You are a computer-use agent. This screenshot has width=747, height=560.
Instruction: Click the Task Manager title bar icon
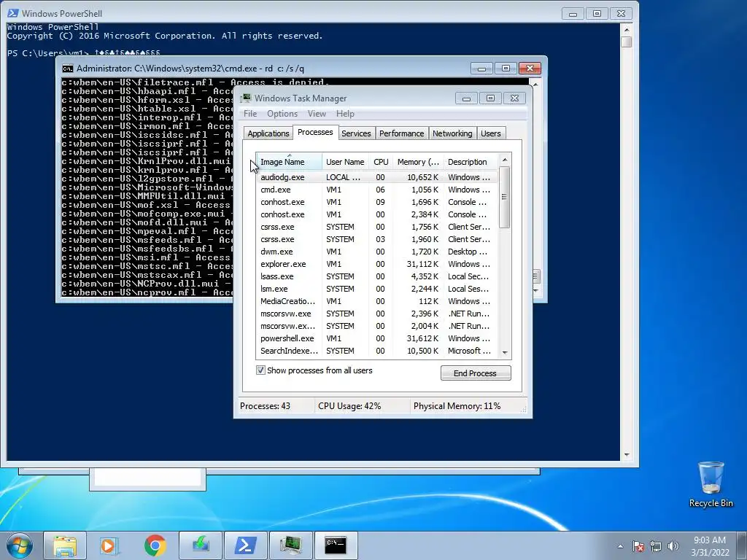(246, 98)
